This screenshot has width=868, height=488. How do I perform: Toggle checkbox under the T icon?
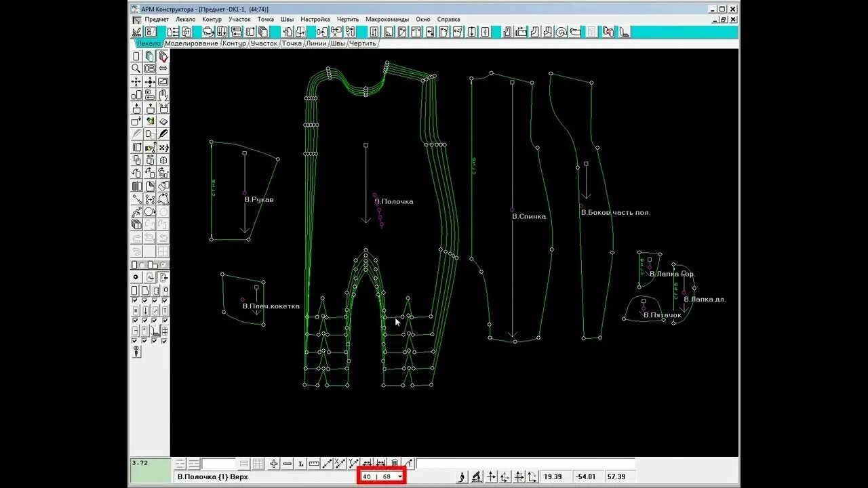[x=165, y=320]
